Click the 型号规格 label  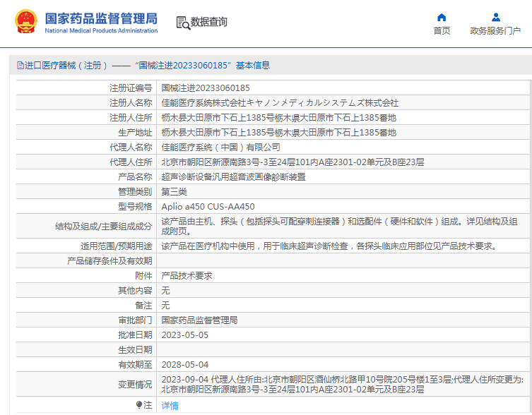135,207
